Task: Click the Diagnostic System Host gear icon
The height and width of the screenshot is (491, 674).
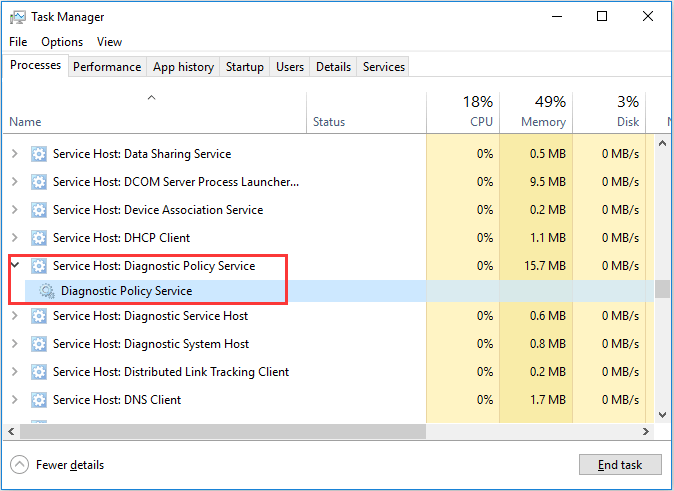Action: pyautogui.click(x=39, y=344)
